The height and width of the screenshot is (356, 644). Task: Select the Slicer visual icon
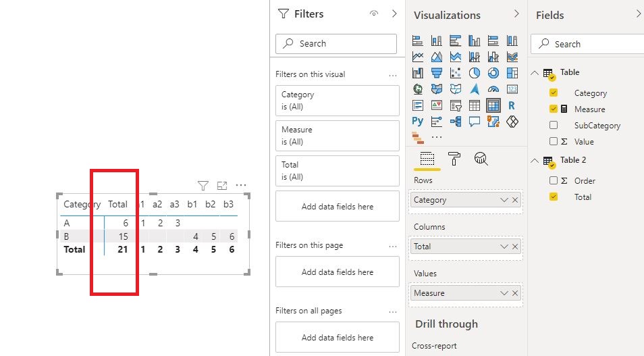pos(456,105)
